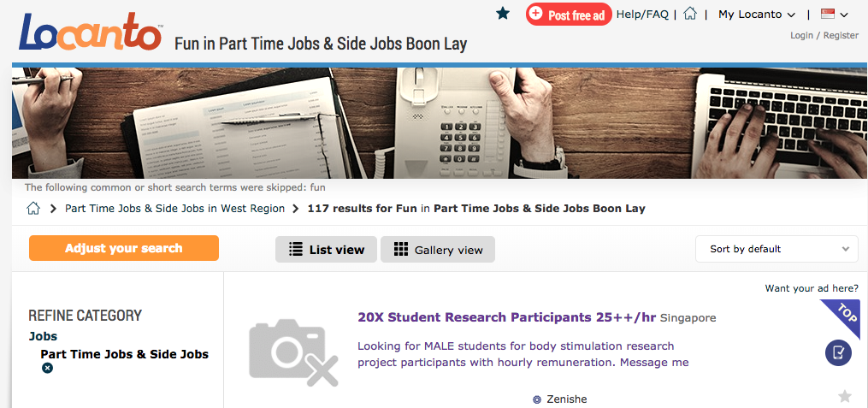Viewport: 868px width, 408px height.
Task: Select the Jobs category in Refine Category
Action: click(x=43, y=336)
